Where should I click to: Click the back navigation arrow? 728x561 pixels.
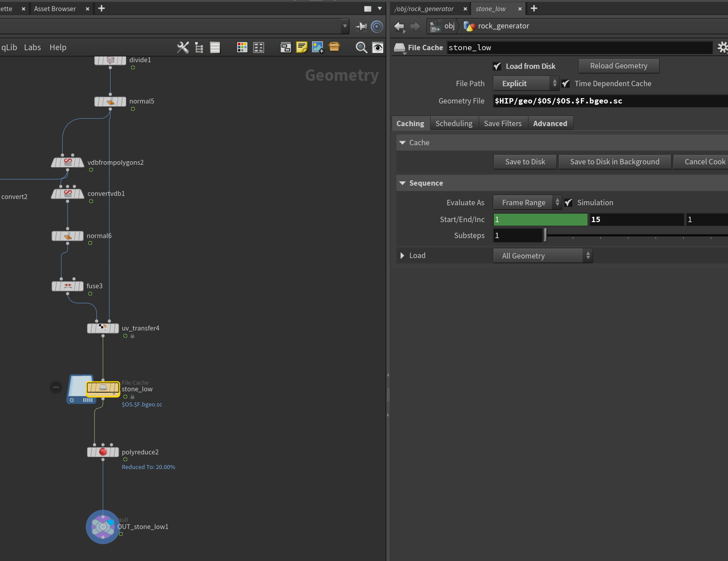coord(400,26)
